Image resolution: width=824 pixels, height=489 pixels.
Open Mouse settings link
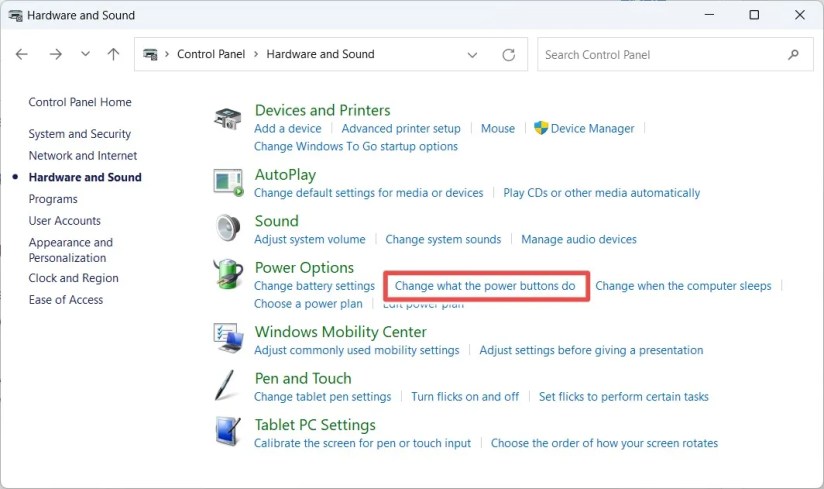coord(498,128)
